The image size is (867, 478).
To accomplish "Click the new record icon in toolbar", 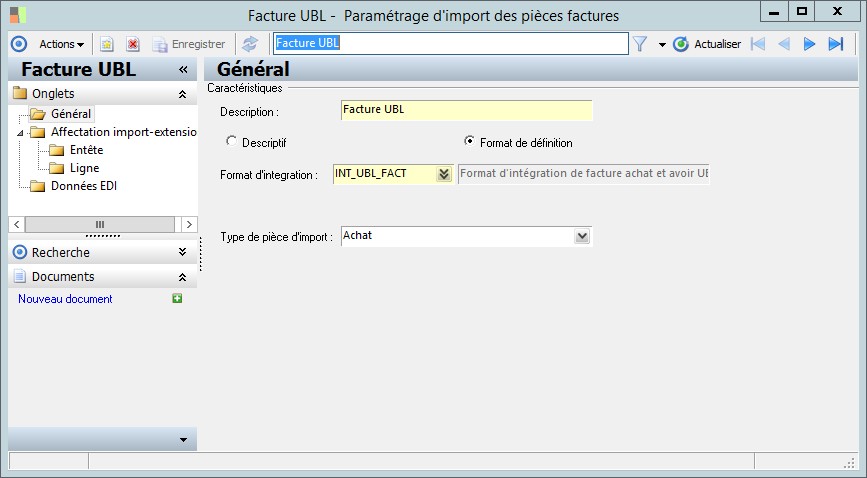I will (x=107, y=44).
